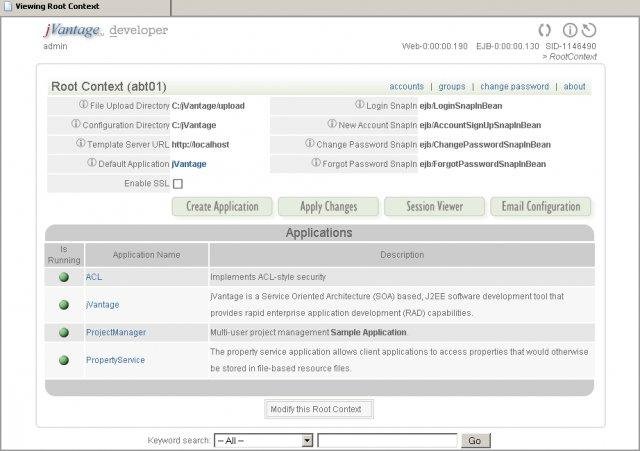Viewport: 640px width, 451px height.
Task: Open the accounts link
Action: (406, 87)
